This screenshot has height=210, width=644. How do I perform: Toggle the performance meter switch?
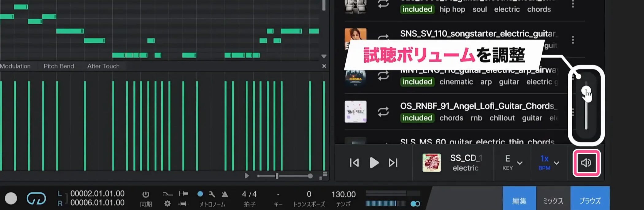415,204
